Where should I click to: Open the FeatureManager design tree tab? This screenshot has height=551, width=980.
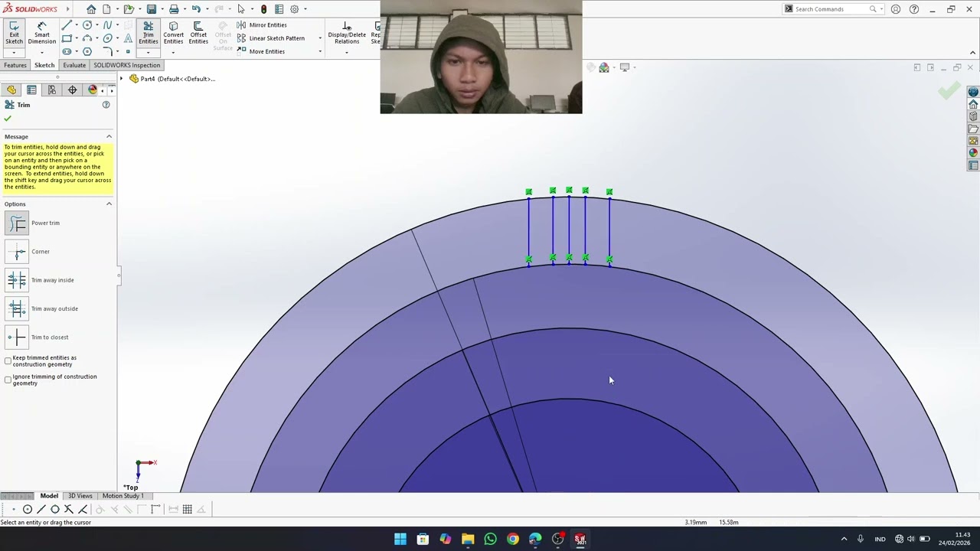(11, 90)
